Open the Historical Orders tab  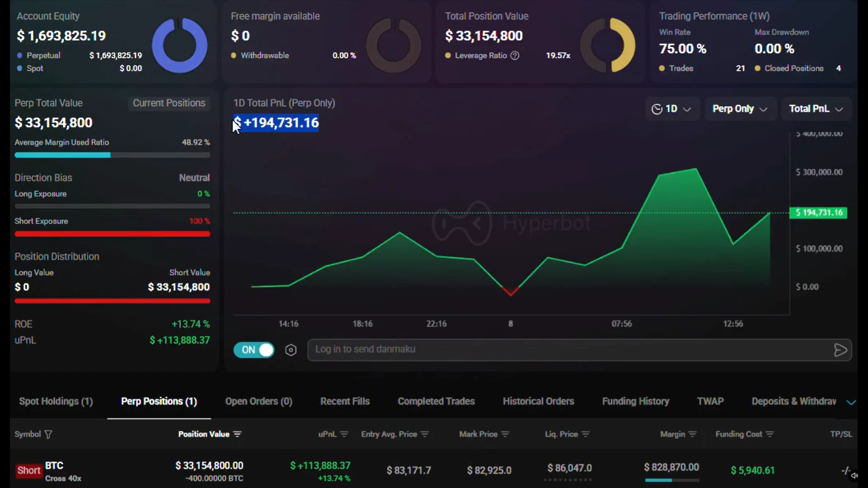[538, 402]
